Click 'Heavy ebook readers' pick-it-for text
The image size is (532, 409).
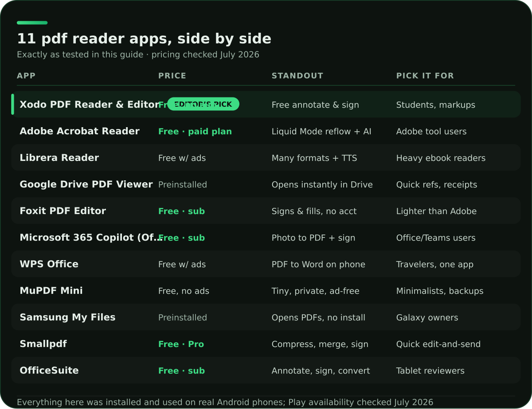coord(441,158)
